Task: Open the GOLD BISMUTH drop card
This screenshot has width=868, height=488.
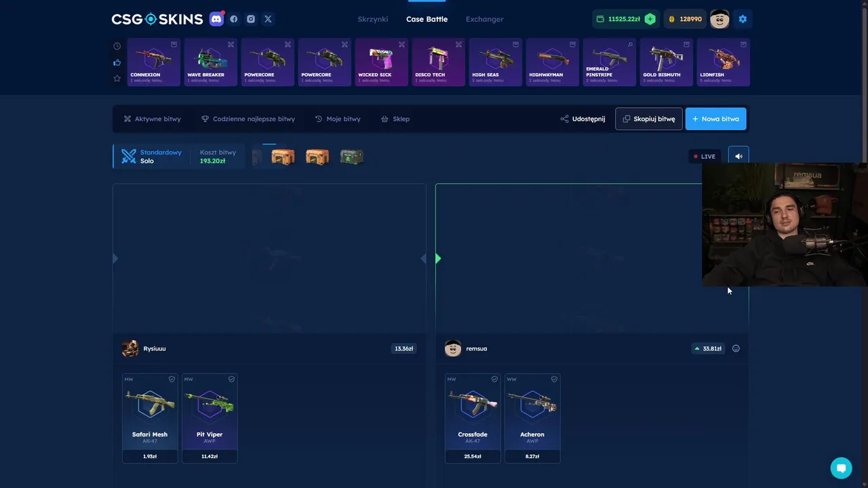Action: [x=667, y=62]
